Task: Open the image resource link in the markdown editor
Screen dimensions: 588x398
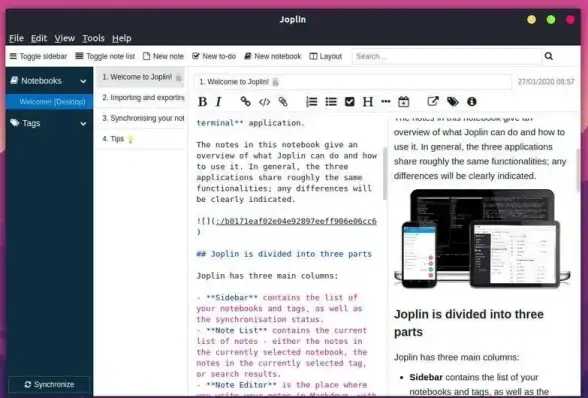Action: pos(296,221)
